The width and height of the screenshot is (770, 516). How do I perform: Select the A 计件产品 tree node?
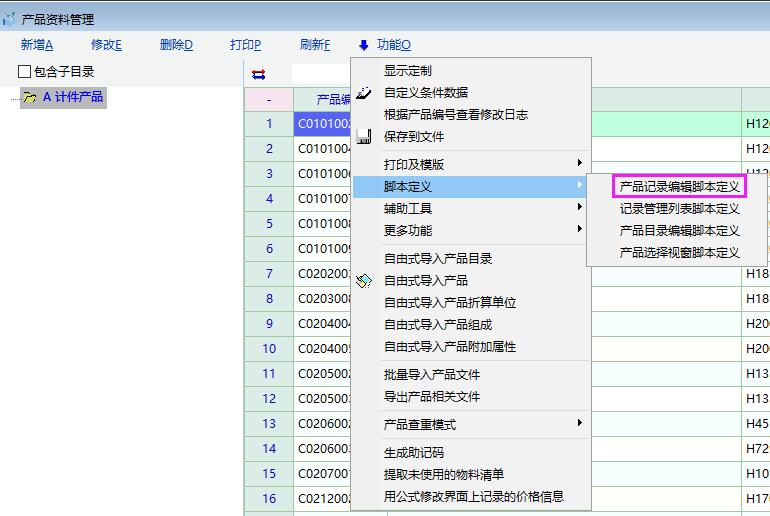click(72, 98)
